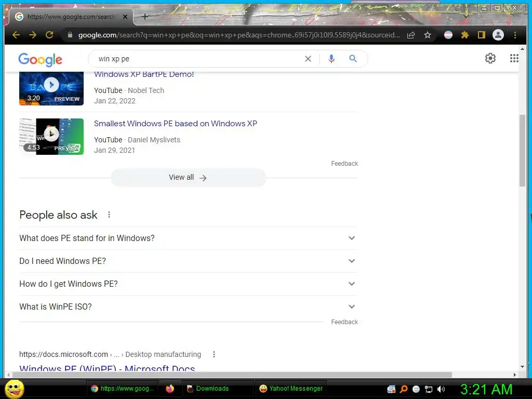Screen dimensions: 532x399
Task: Open 'Windows XP BartPE Demo!' video link
Action: [x=144, y=75]
